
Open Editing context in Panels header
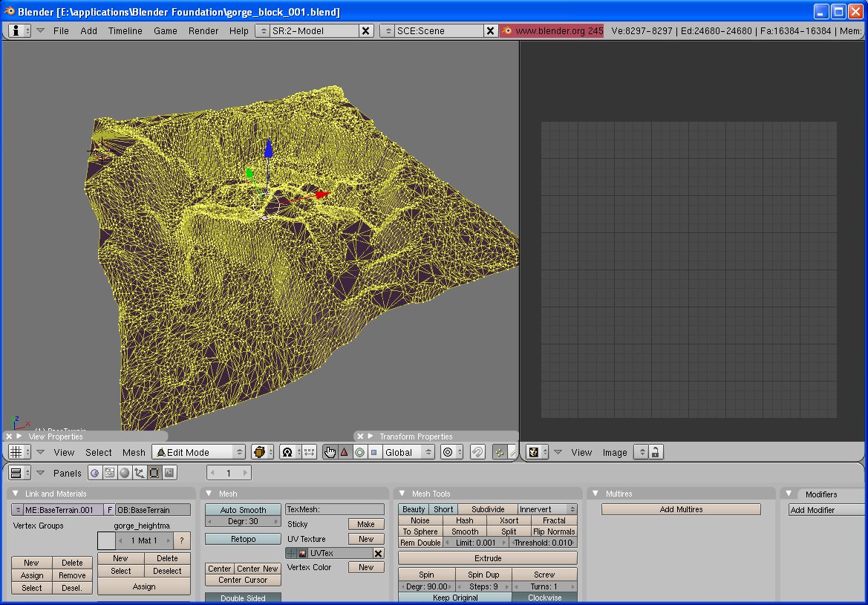click(154, 473)
